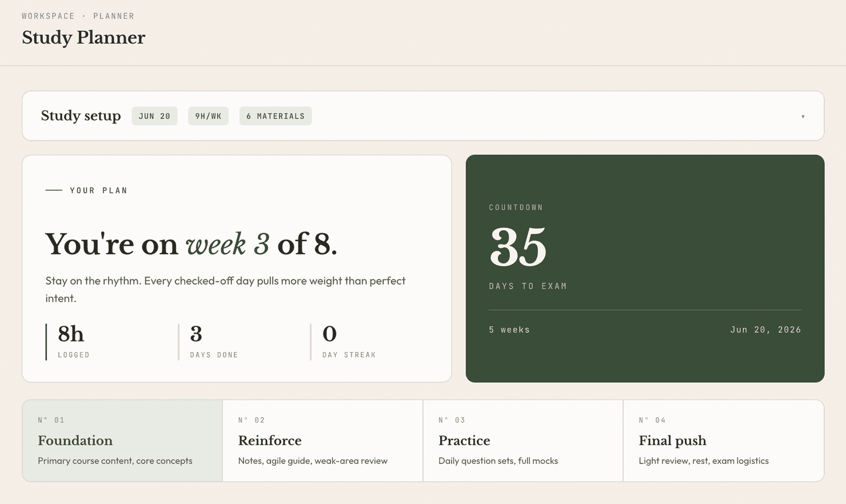Select the Final push phase card

click(724, 441)
